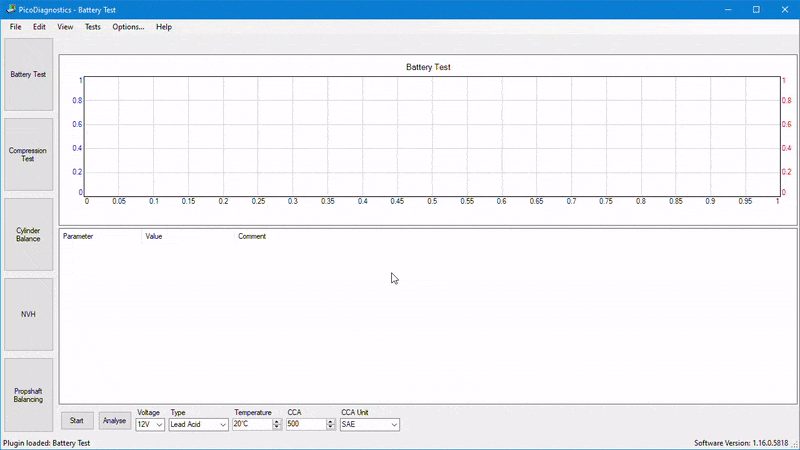Click the 'Plugin loaded: Battery Test' status text
800x450 pixels.
point(46,443)
